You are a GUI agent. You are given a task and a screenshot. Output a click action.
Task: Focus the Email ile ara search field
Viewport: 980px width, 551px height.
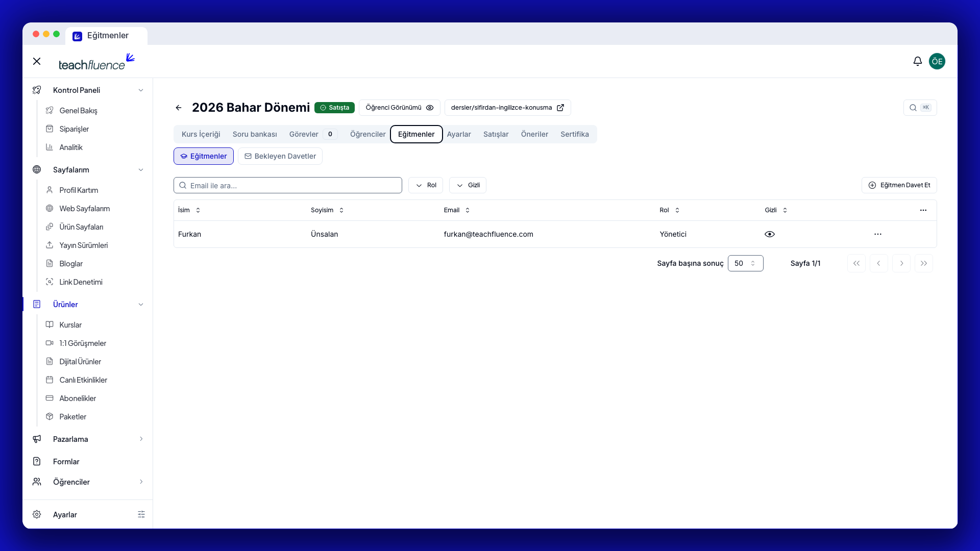[x=288, y=185]
